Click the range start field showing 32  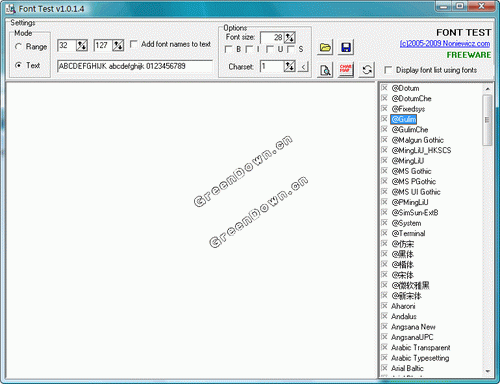point(67,45)
